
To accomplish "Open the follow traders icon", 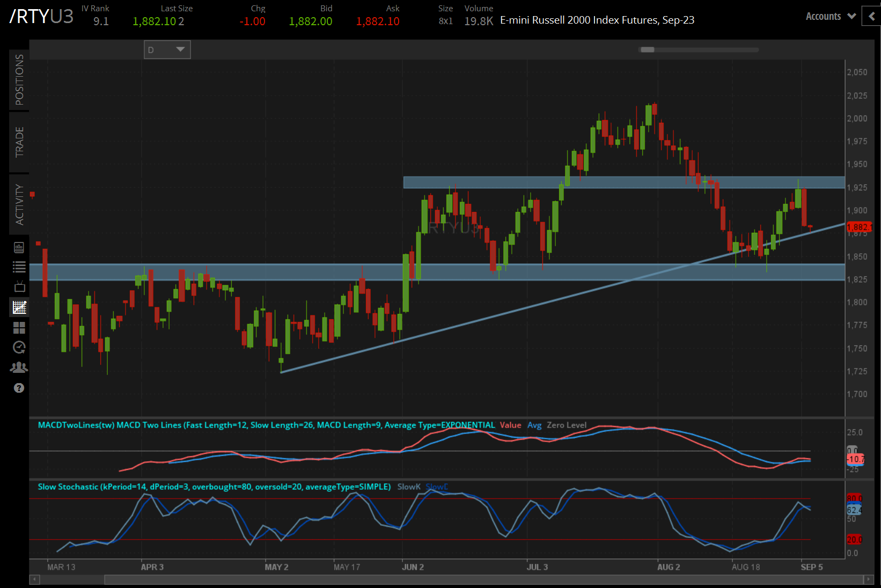I will tap(19, 367).
